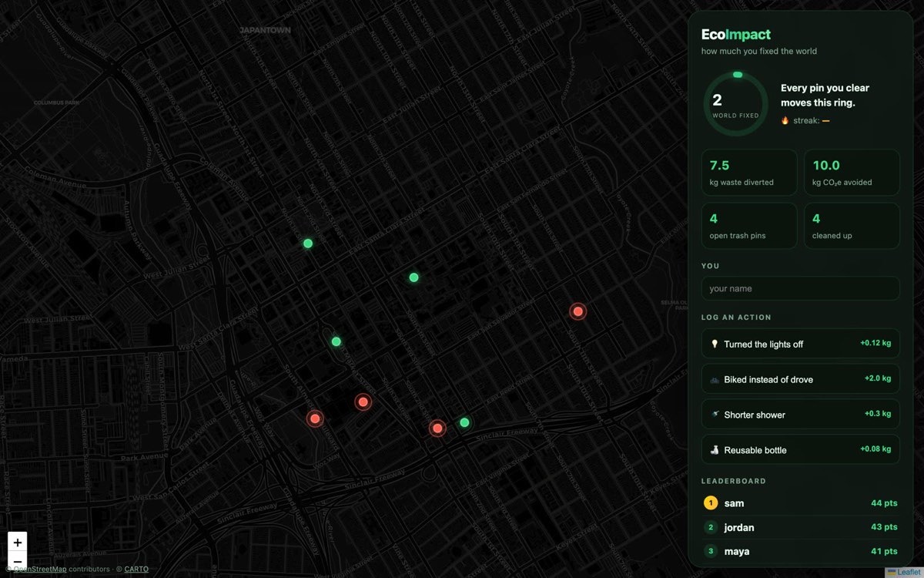Image resolution: width=924 pixels, height=578 pixels.
Task: Open the red pin next to Sinclair Freeway
Action: coord(437,428)
